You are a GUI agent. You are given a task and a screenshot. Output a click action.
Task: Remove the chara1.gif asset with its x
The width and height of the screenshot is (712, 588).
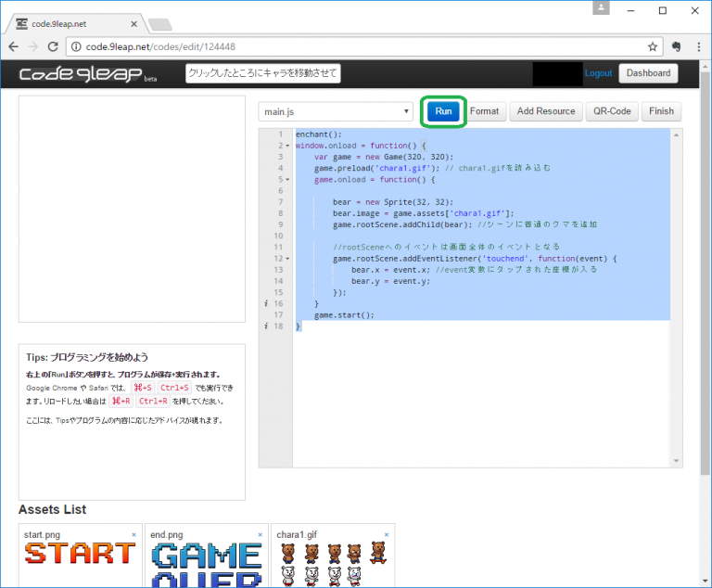[387, 535]
